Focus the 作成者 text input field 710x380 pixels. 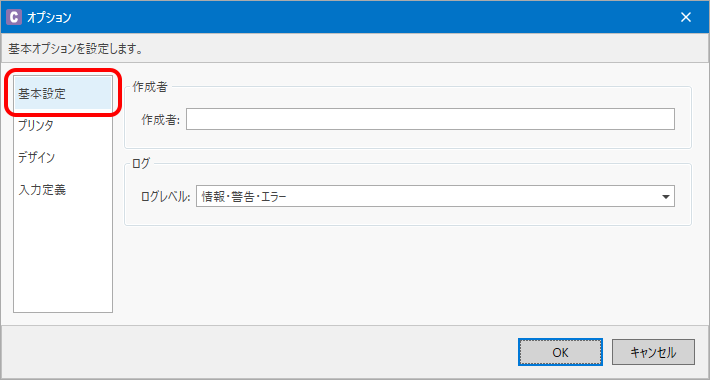[x=430, y=119]
